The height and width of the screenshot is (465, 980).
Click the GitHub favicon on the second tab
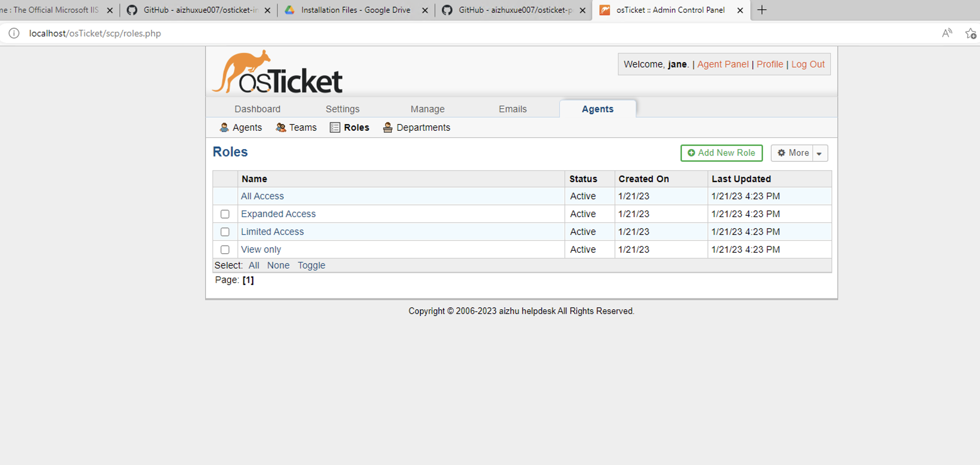click(132, 10)
